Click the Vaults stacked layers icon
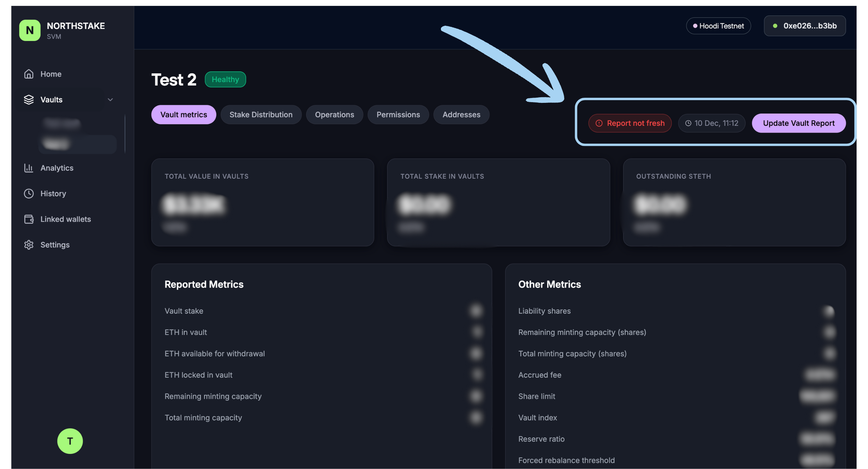Image resolution: width=868 pixels, height=469 pixels. [x=29, y=100]
